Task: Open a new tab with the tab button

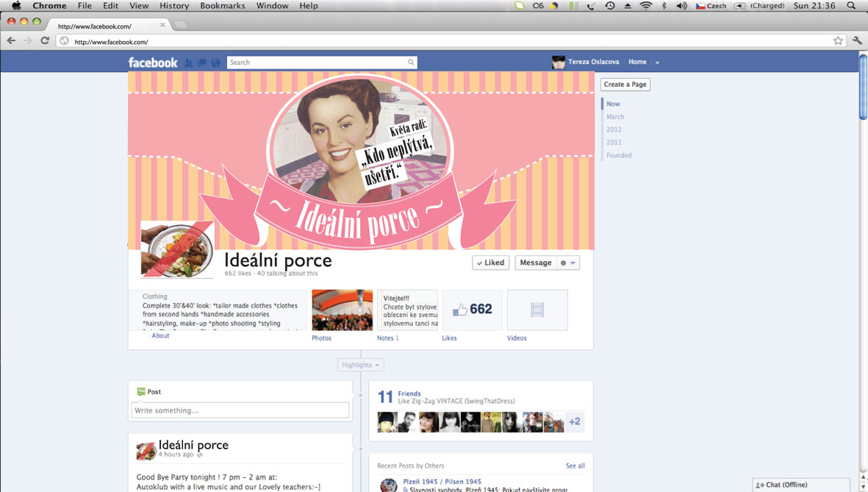Action: pyautogui.click(x=181, y=26)
